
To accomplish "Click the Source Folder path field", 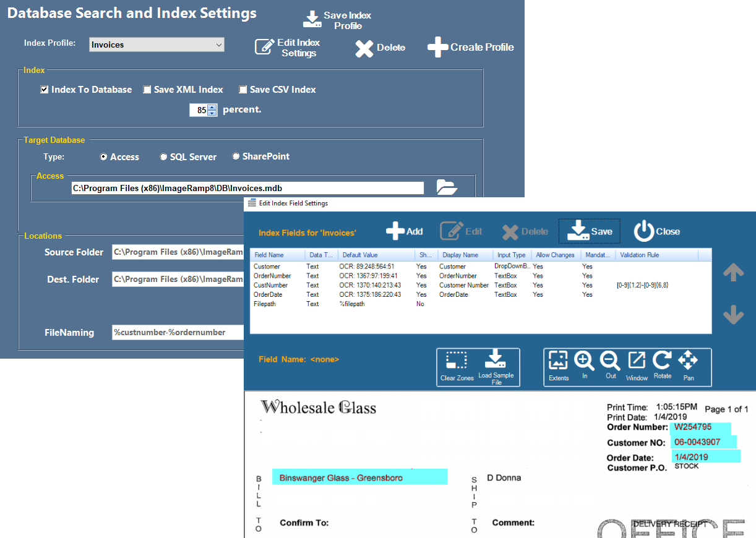I will click(x=178, y=252).
